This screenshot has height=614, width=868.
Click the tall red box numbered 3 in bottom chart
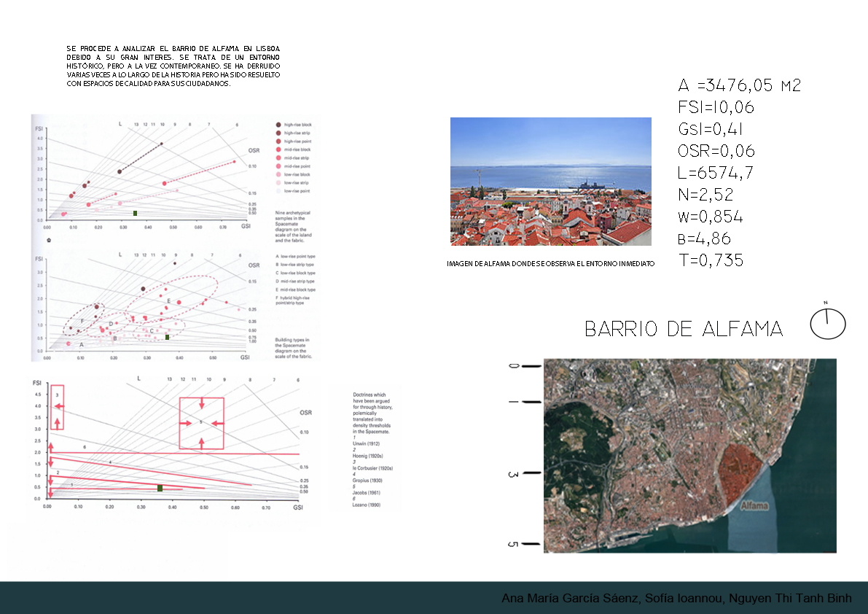pyautogui.click(x=57, y=407)
